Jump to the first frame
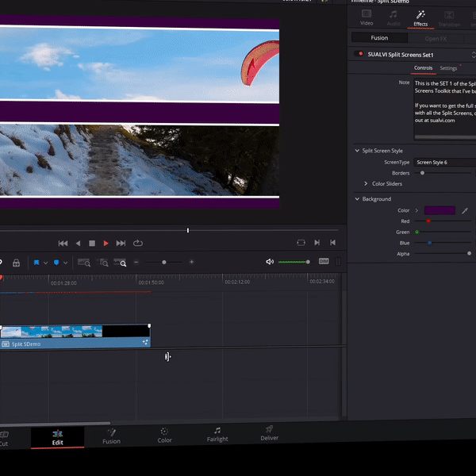Viewport: 476px width, 476px height. pos(63,244)
